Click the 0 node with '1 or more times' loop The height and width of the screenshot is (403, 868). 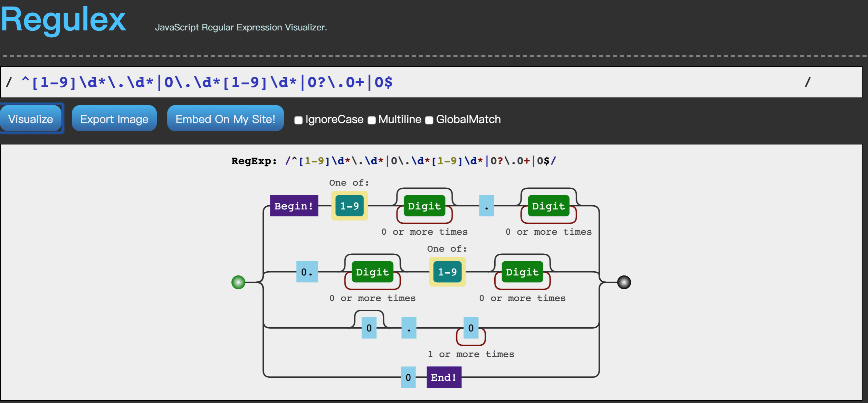coord(471,328)
